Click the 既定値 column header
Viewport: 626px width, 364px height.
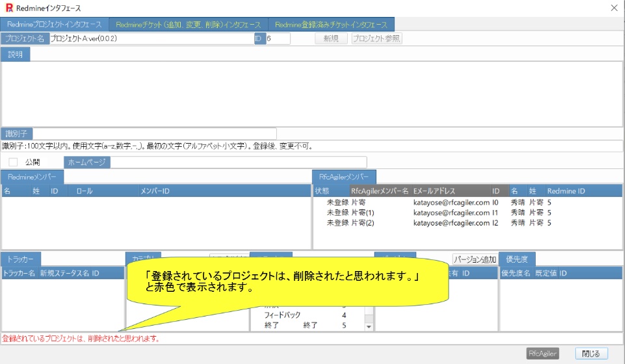[x=546, y=274]
